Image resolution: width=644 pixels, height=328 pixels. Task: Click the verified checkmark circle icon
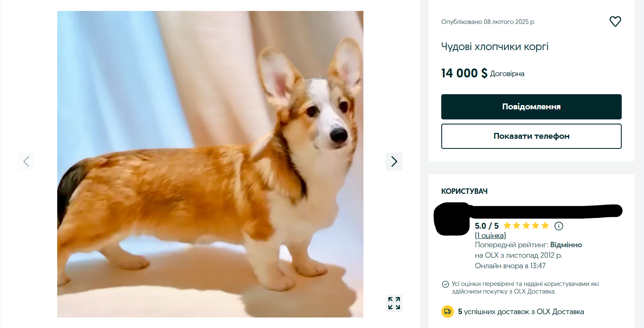(445, 284)
